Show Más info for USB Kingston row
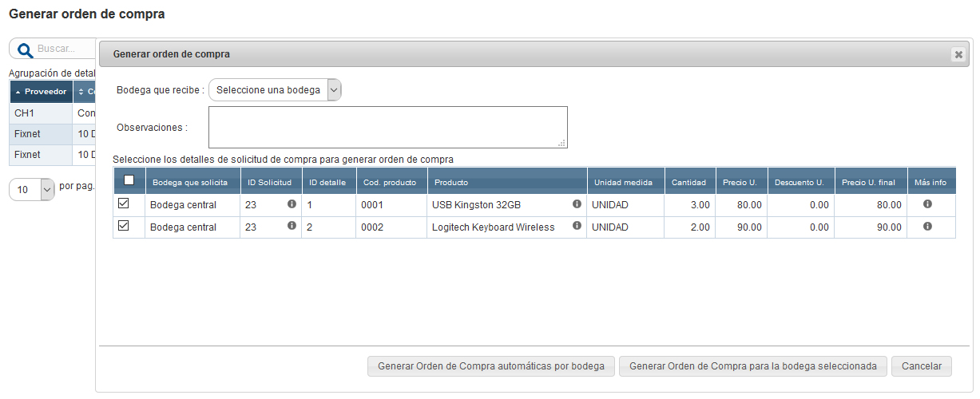This screenshot has height=399, width=980. [927, 204]
